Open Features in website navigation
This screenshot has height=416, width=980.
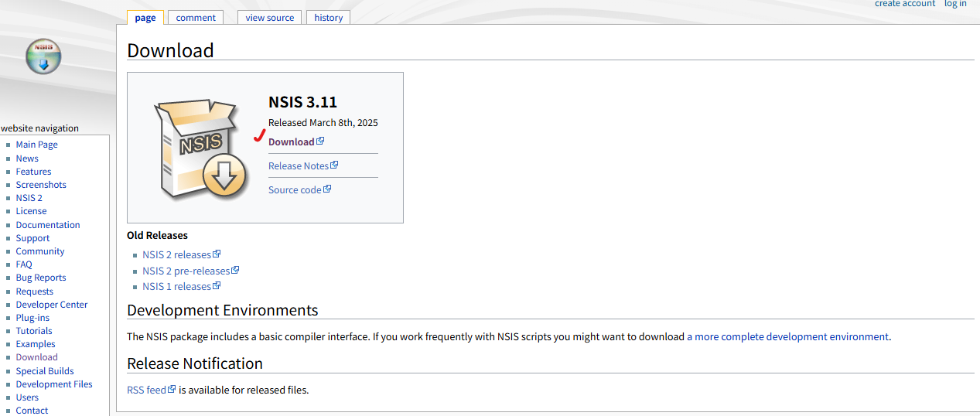34,172
